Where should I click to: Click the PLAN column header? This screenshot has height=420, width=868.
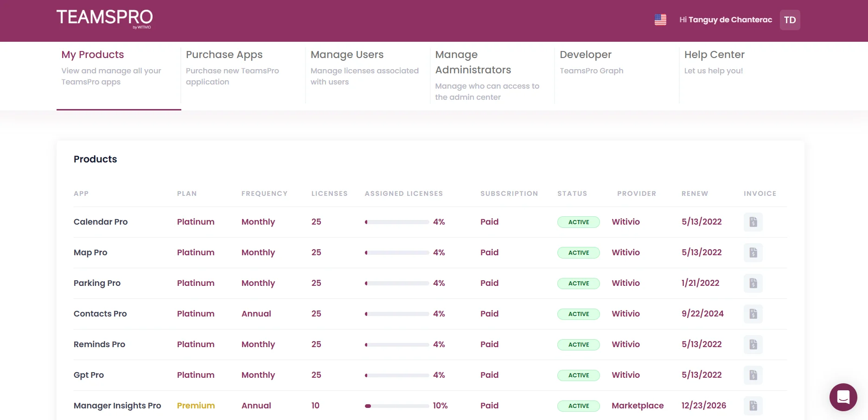pos(187,194)
